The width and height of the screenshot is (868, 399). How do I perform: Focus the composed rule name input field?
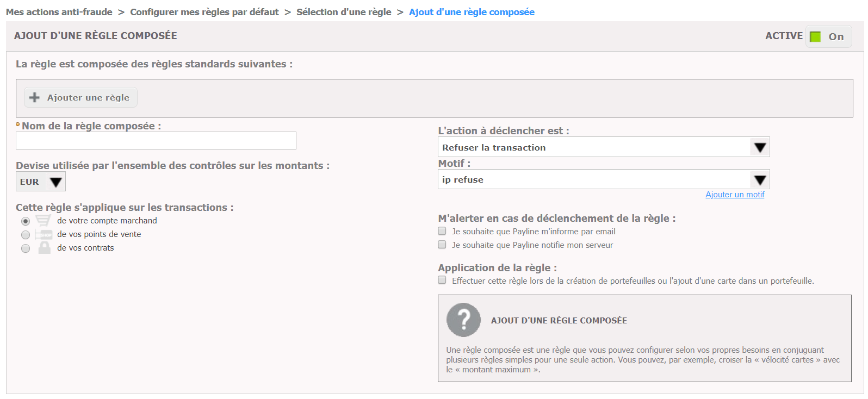coord(156,141)
